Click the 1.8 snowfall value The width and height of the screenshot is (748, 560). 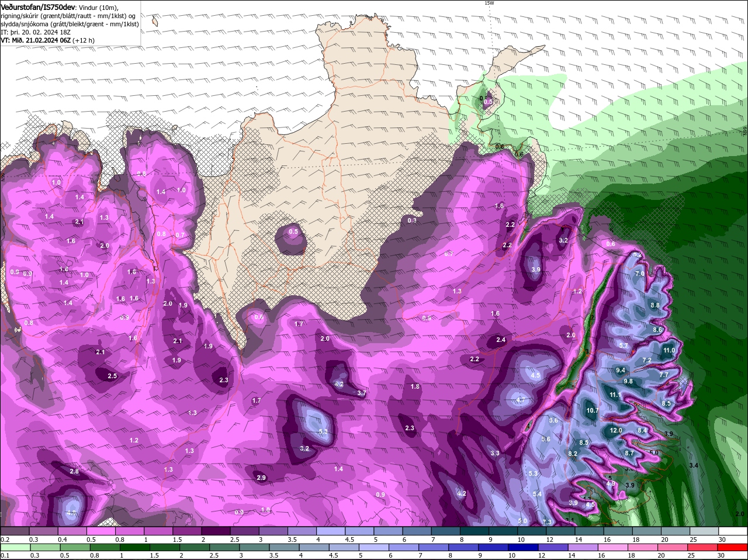[415, 386]
